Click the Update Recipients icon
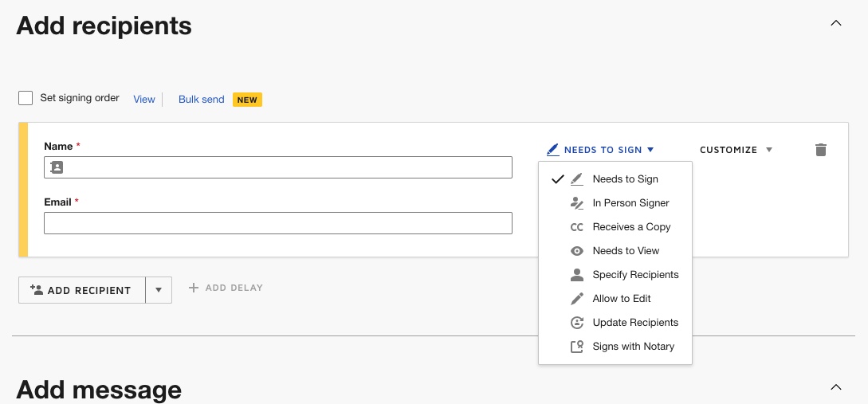The height and width of the screenshot is (404, 868). (x=577, y=322)
